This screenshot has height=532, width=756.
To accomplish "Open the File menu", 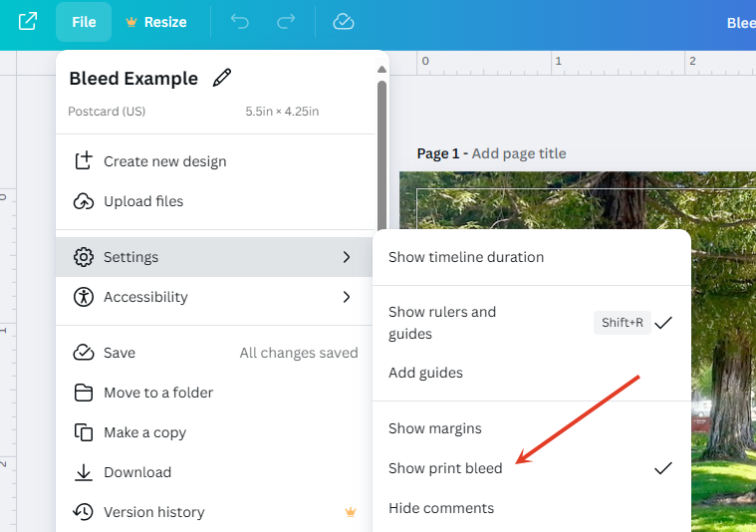I will point(84,22).
